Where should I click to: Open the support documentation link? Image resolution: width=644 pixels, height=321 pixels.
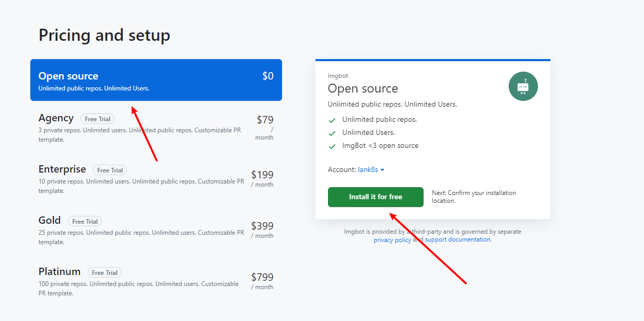[458, 239]
